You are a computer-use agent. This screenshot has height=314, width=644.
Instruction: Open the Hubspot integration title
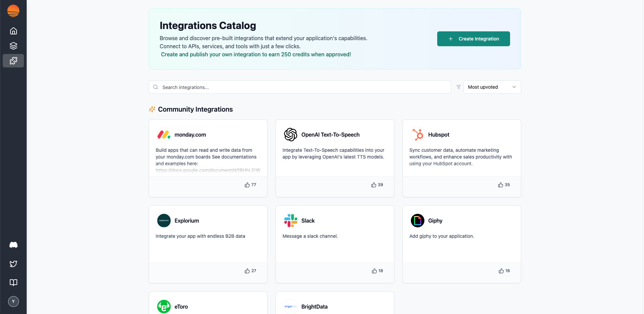(439, 135)
